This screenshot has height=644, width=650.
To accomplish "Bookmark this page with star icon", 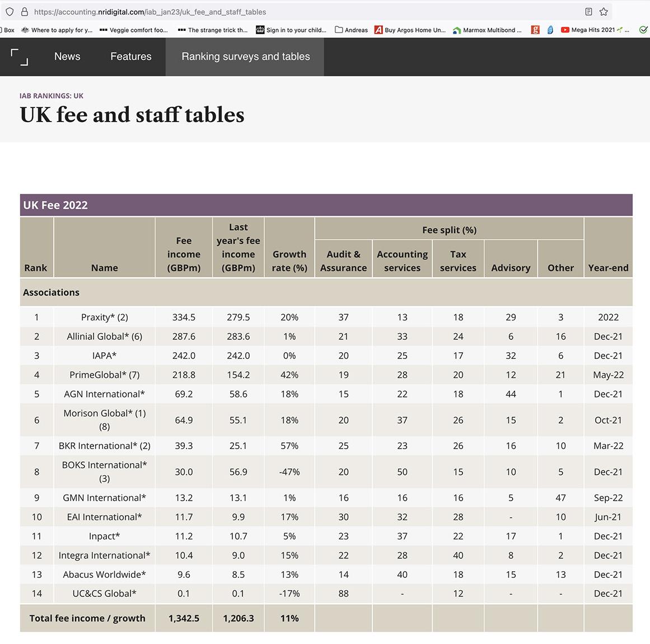I will (604, 12).
